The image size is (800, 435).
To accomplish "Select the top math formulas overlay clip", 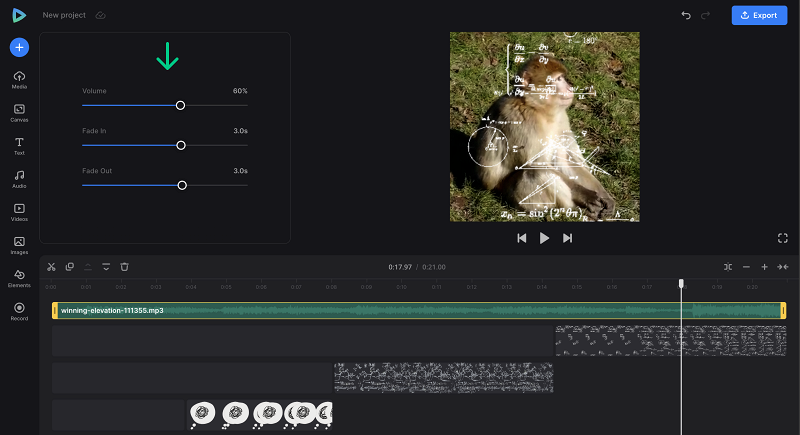I will (x=670, y=341).
